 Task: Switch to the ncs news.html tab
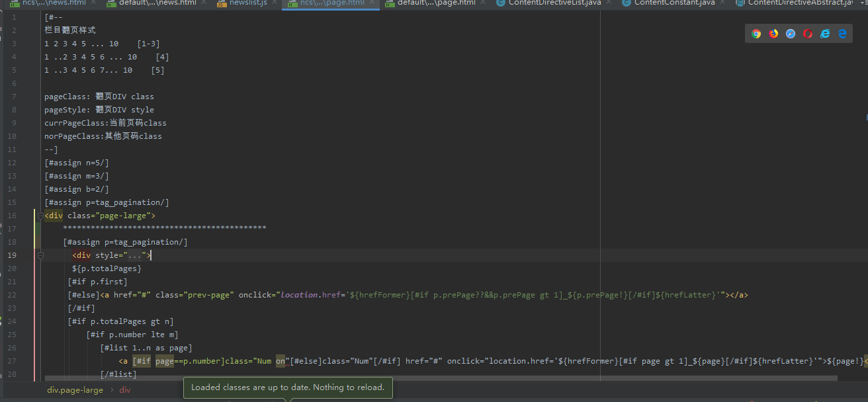point(54,3)
